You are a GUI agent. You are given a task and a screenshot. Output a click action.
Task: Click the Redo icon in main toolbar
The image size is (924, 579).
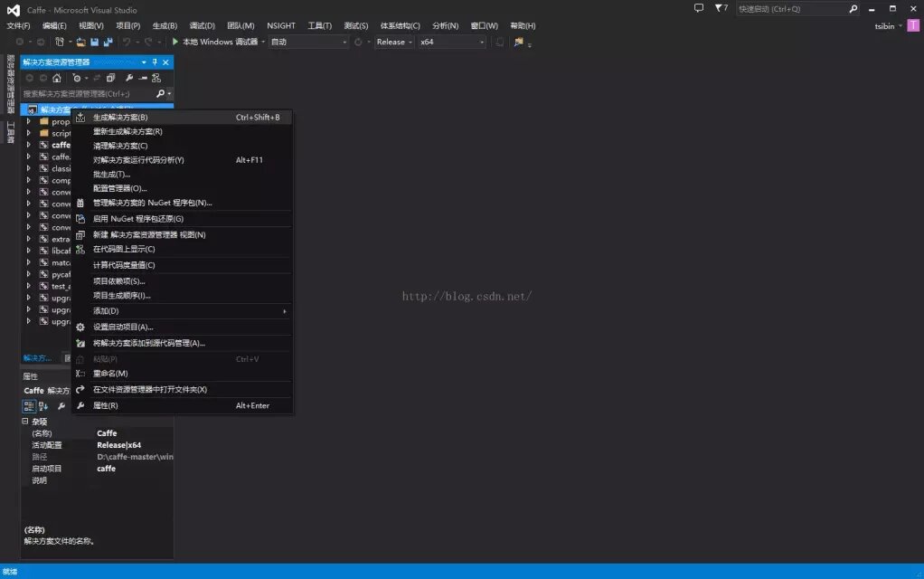[148, 42]
